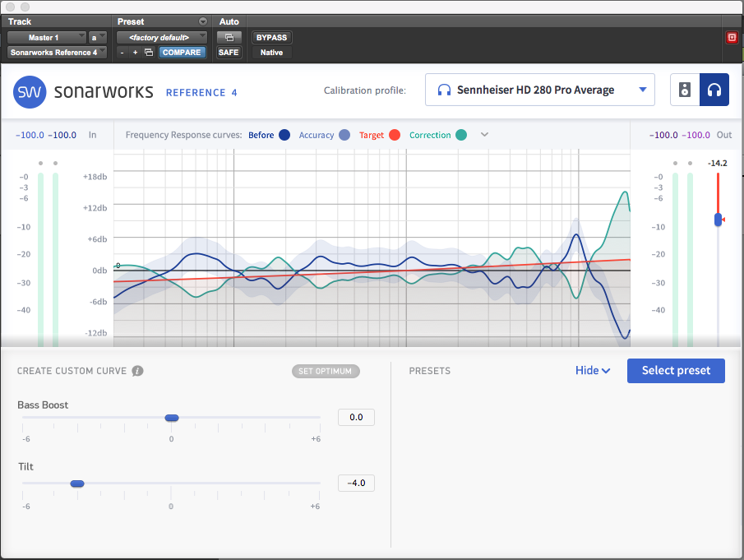
Task: Click the SW Sonarworks logo
Action: [30, 93]
